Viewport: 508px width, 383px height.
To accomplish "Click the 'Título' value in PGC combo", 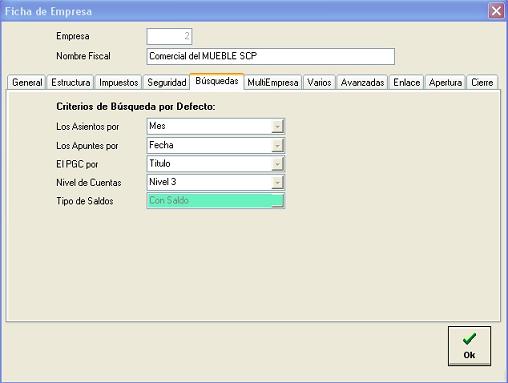I will click(160, 163).
